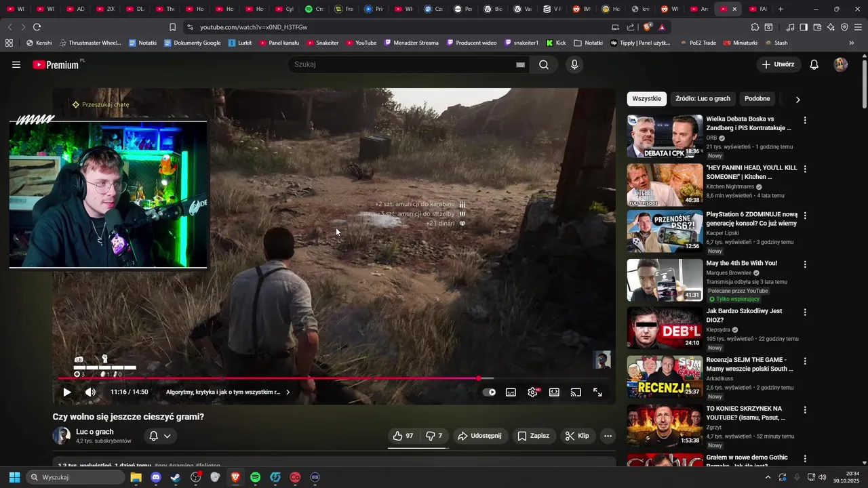
Task: Open options for PlayStation 6 ZDOMINUJE video
Action: tap(805, 216)
